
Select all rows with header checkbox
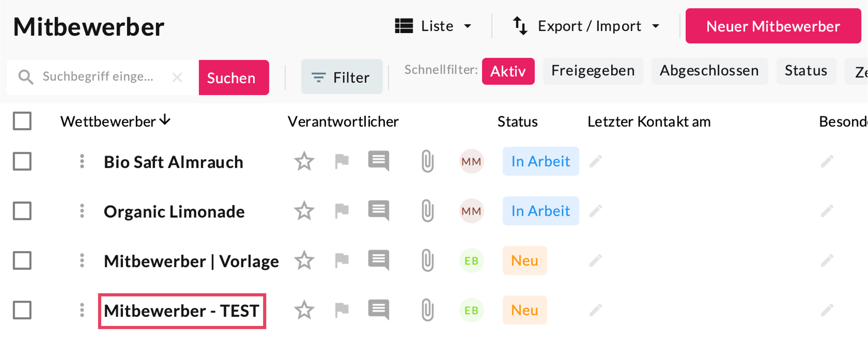(x=22, y=121)
